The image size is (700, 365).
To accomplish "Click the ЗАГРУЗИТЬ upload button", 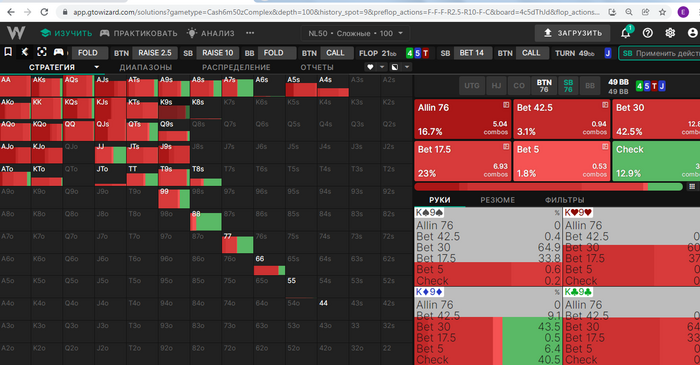I will [573, 33].
